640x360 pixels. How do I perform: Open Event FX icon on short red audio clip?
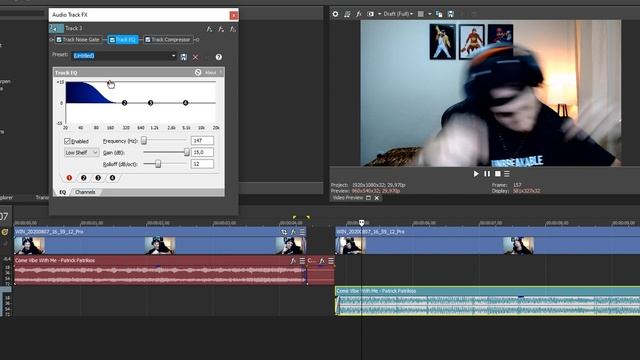click(322, 260)
